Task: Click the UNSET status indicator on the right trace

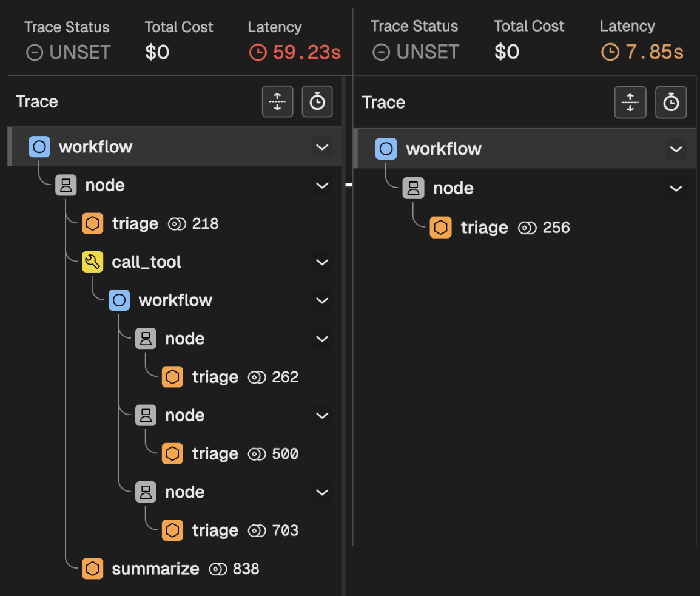Action: pos(416,52)
